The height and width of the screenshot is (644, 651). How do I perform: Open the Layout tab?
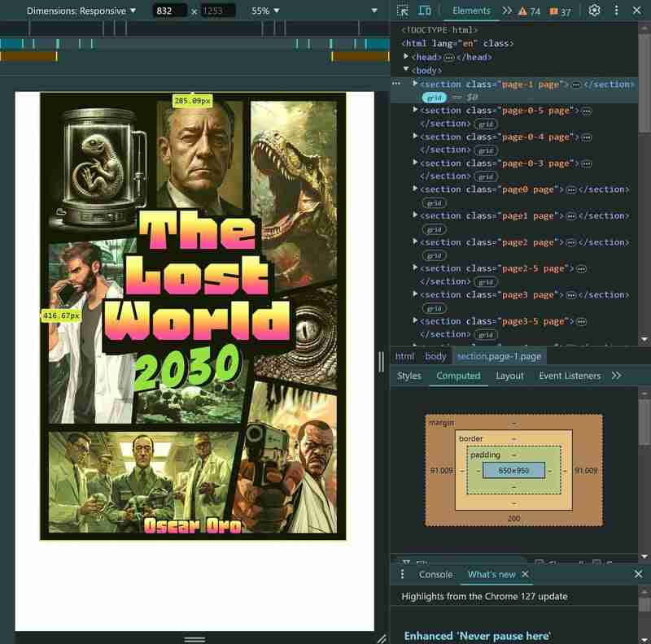coord(509,376)
